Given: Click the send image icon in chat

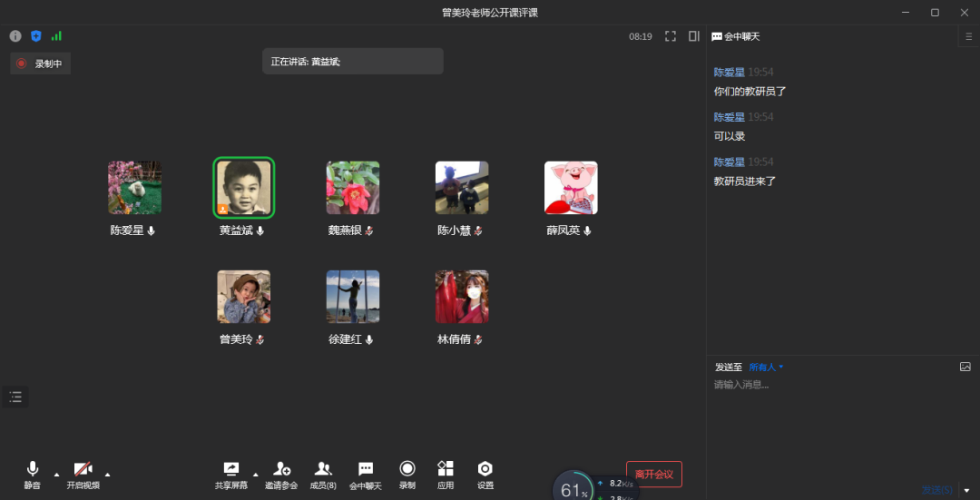Looking at the screenshot, I should [965, 367].
